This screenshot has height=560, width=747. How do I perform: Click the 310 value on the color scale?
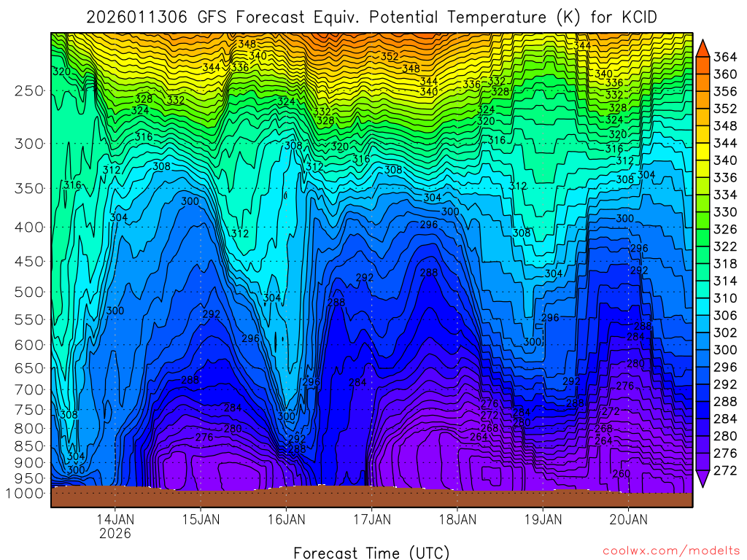coord(725,298)
